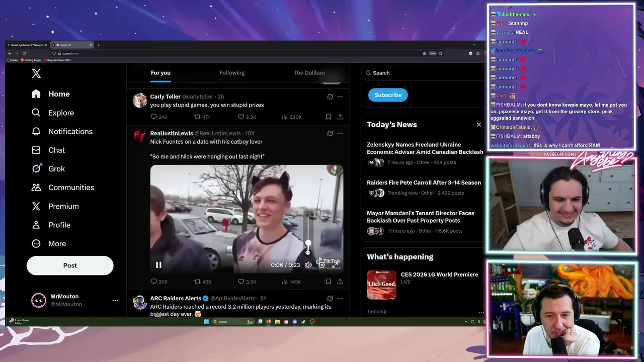This screenshot has width=644, height=362.
Task: Open Raiders Fire Pete Carroll story
Action: point(424,183)
